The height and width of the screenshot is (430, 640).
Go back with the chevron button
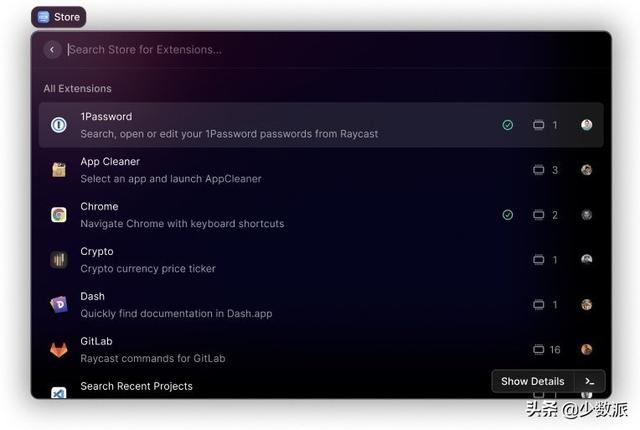[x=53, y=49]
